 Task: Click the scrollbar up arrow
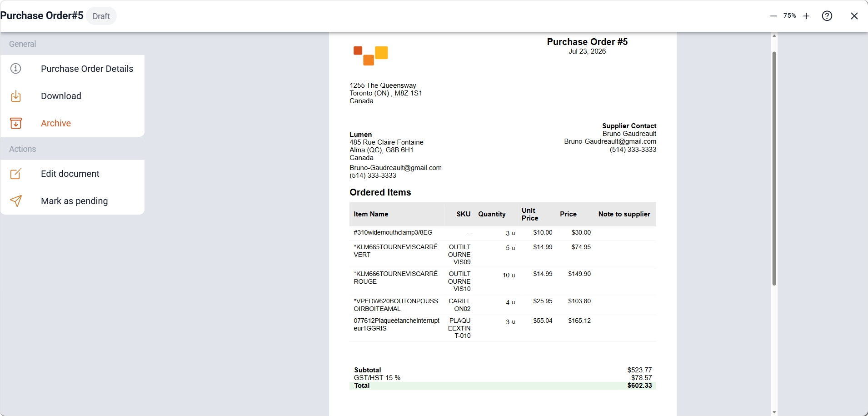tap(774, 36)
